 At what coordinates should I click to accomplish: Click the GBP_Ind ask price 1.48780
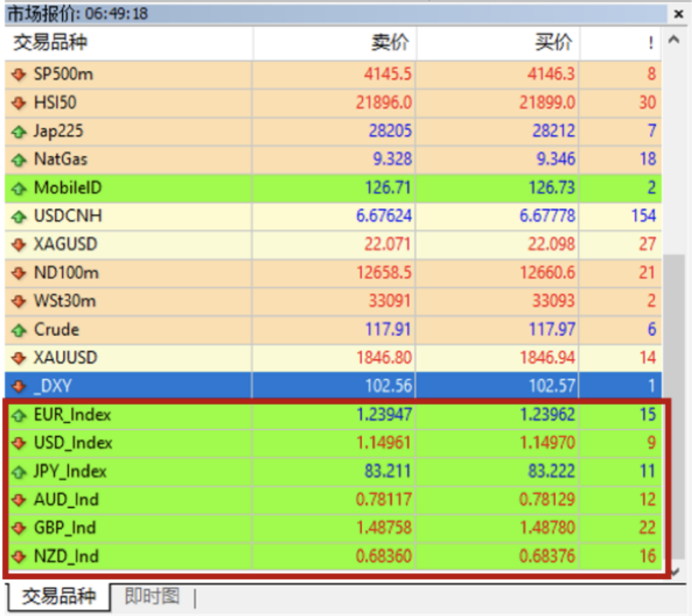click(547, 528)
